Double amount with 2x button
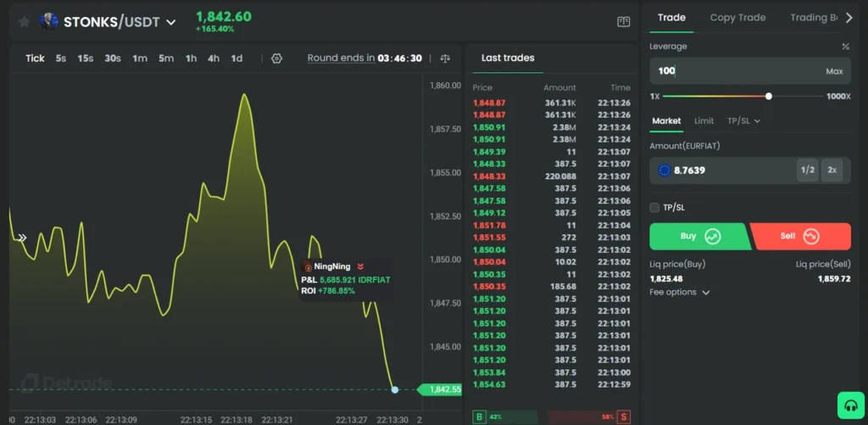Image resolution: width=868 pixels, height=425 pixels. pyautogui.click(x=832, y=171)
